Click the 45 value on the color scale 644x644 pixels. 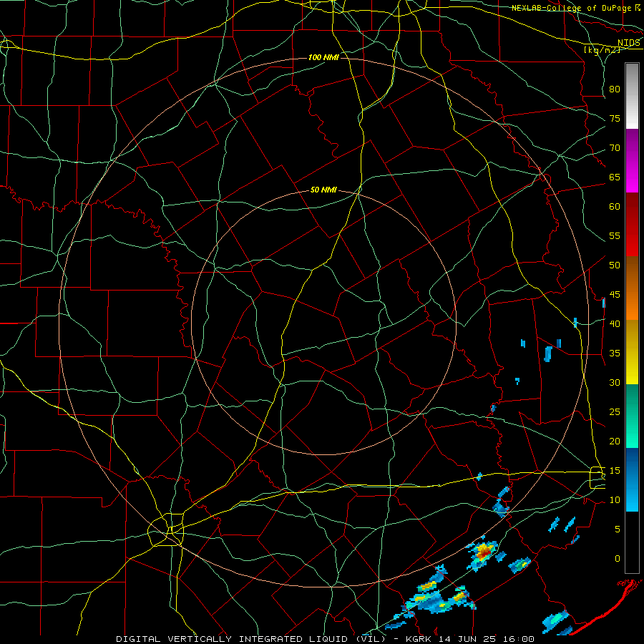tap(615, 295)
